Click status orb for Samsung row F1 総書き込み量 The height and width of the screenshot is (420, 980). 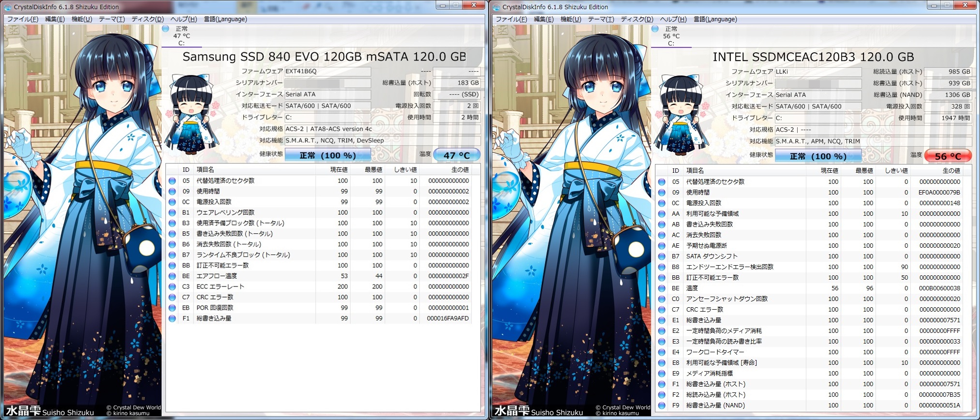pyautogui.click(x=172, y=318)
